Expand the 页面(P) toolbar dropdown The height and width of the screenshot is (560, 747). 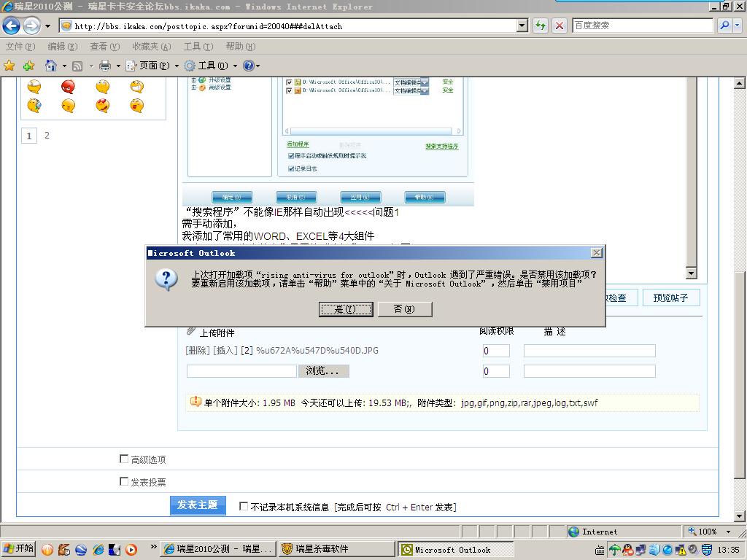(177, 66)
